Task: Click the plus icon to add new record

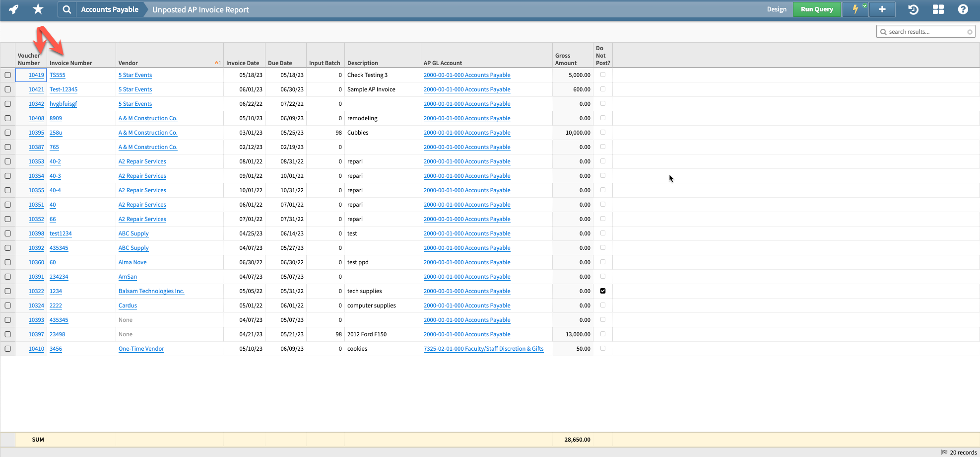Action: [x=882, y=9]
